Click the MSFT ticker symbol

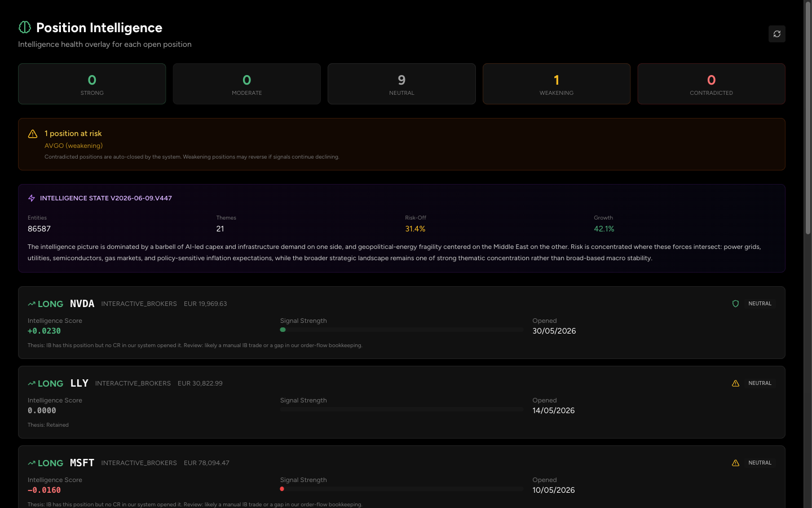pos(82,463)
